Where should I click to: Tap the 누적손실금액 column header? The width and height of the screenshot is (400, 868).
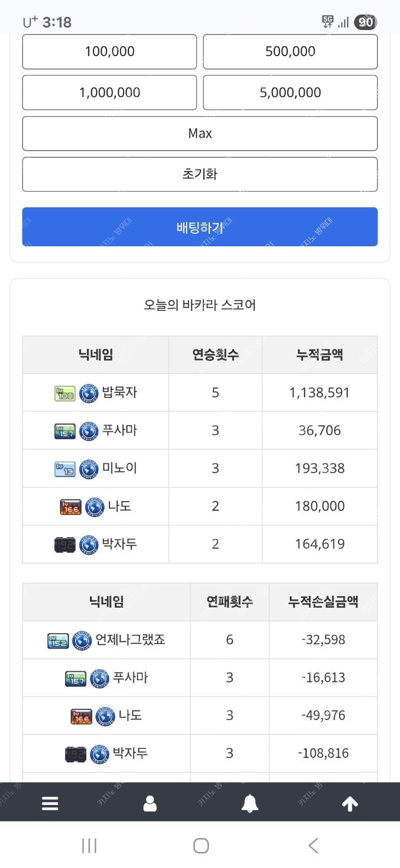point(323,602)
